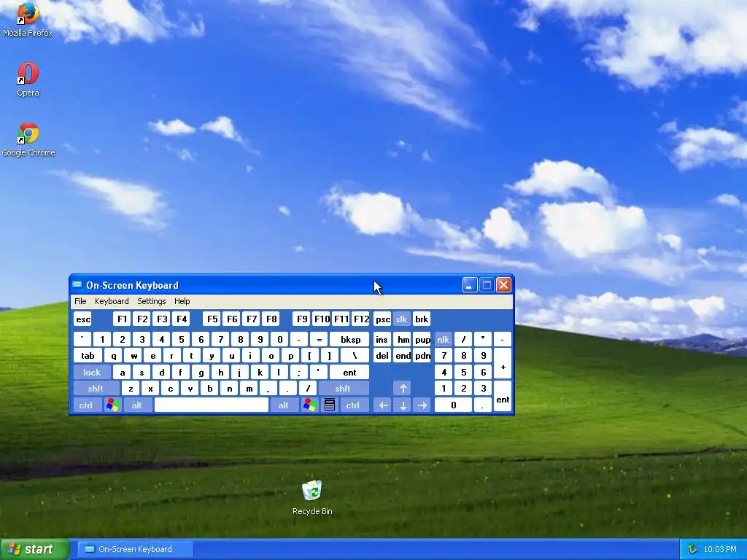Image resolution: width=747 pixels, height=560 pixels.
Task: Click the backslash key
Action: (355, 356)
